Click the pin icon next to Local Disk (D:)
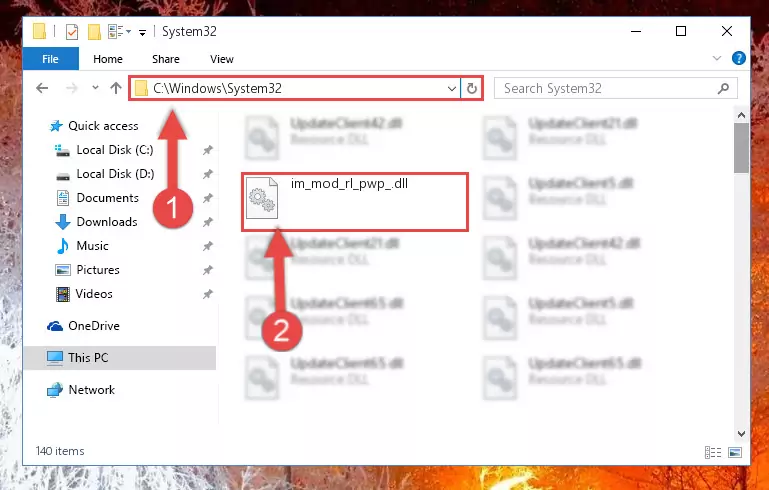Image resolution: width=769 pixels, height=490 pixels. click(208, 174)
